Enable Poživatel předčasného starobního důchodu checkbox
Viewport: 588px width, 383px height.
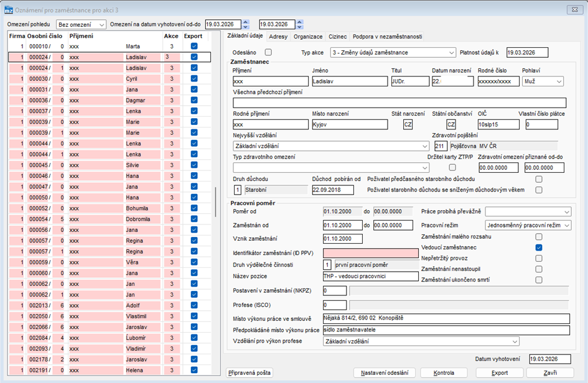[x=539, y=179]
